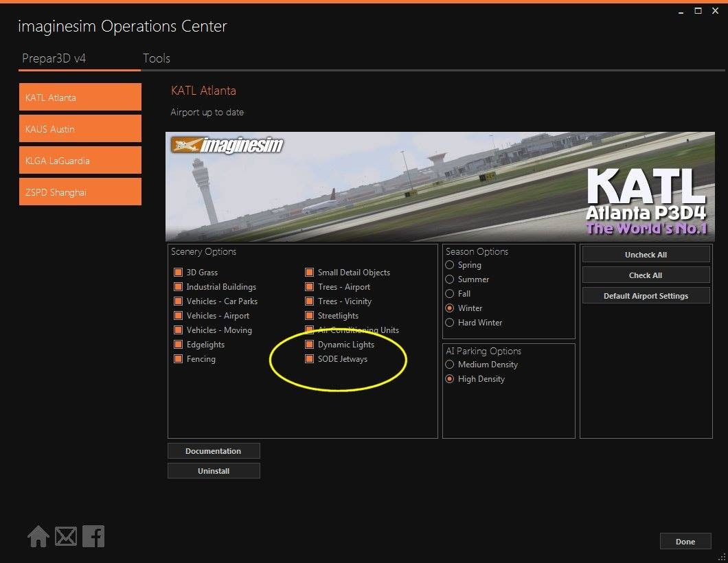The width and height of the screenshot is (728, 563).
Task: Select ZSPD Shanghai airport
Action: point(80,192)
